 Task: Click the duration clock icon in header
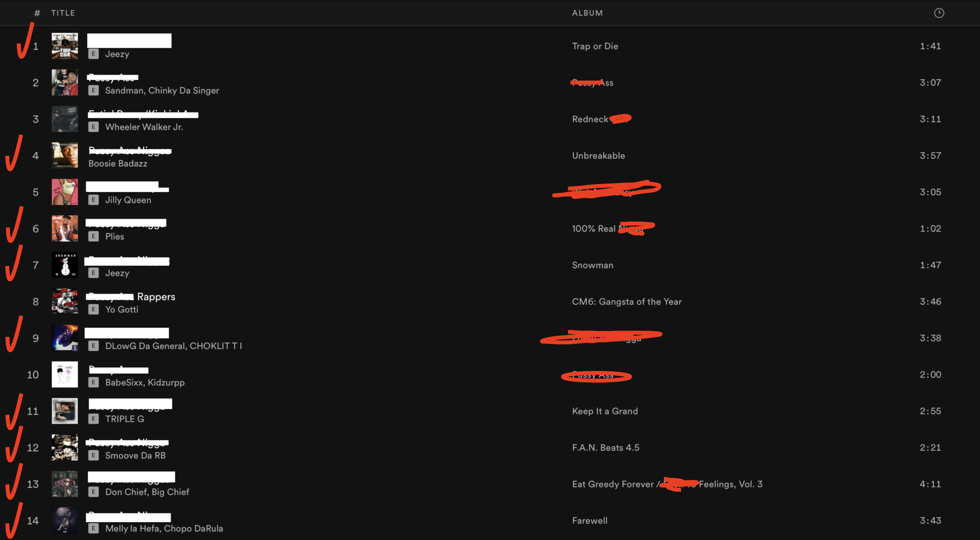click(939, 13)
